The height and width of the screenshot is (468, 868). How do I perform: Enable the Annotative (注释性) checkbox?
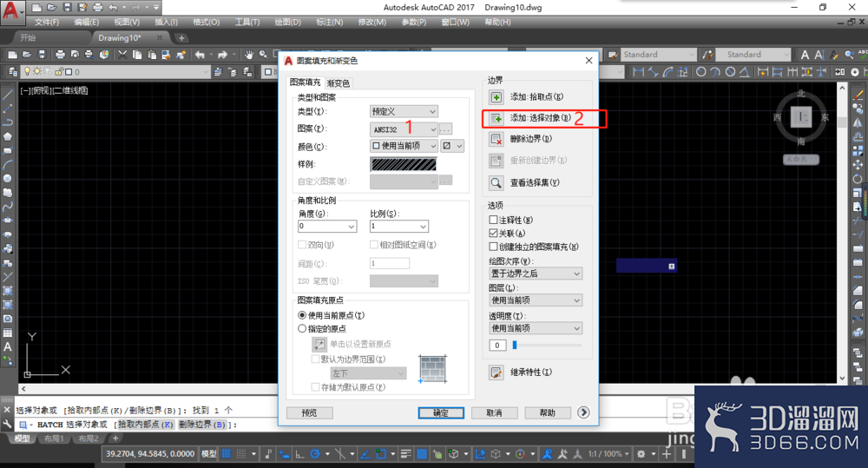click(x=493, y=220)
